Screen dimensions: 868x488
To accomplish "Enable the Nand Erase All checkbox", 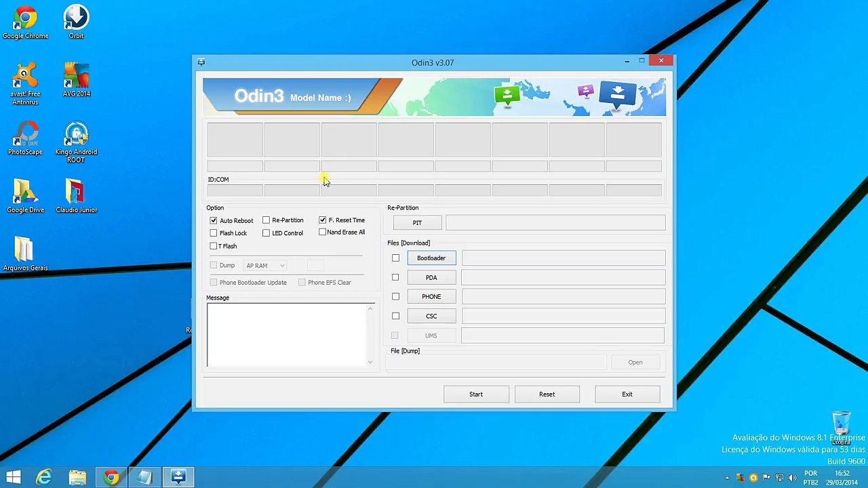I will pyautogui.click(x=323, y=232).
